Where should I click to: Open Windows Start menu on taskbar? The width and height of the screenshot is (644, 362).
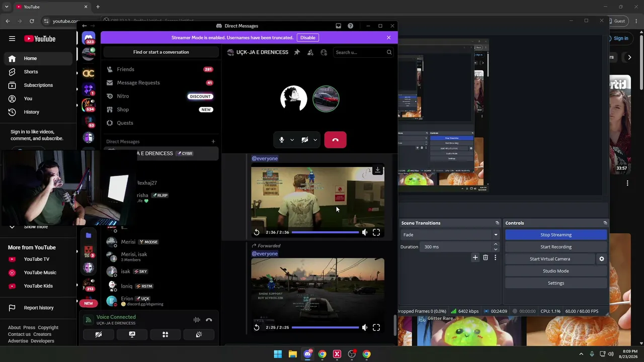[x=278, y=354]
